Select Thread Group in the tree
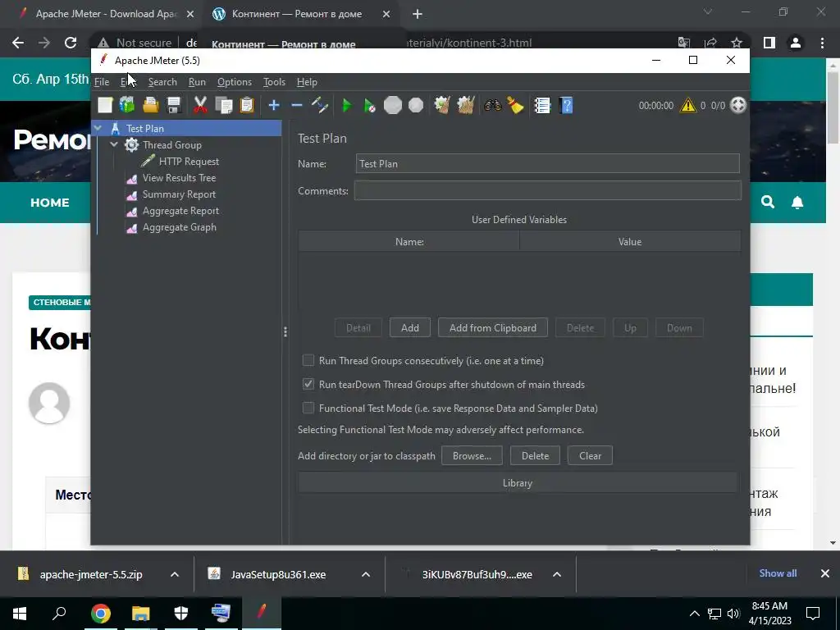Screen dimensions: 840x630 coord(172,144)
